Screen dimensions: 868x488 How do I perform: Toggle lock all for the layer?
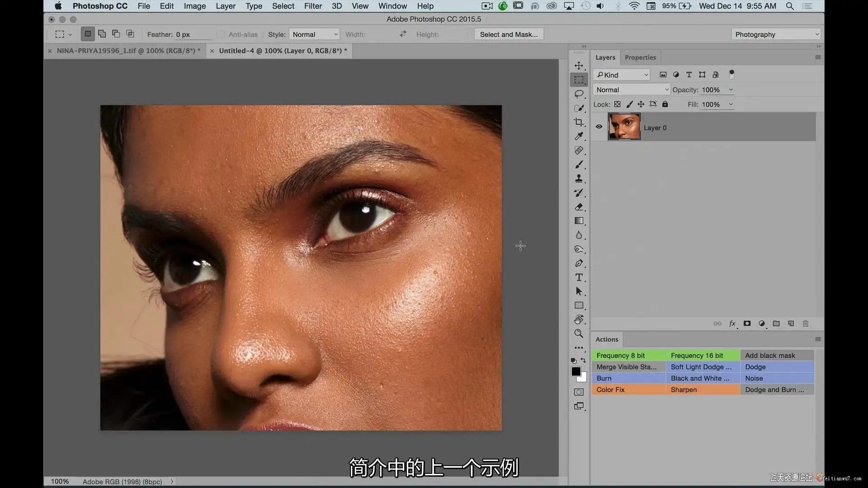pyautogui.click(x=665, y=104)
